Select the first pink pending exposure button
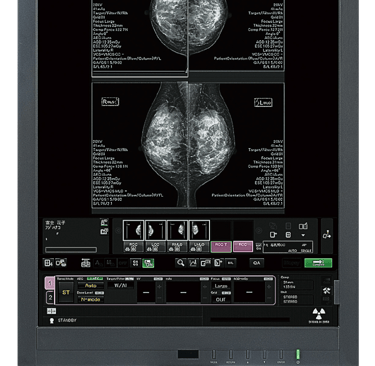Viewport: 375px width, 366px height. point(221,246)
